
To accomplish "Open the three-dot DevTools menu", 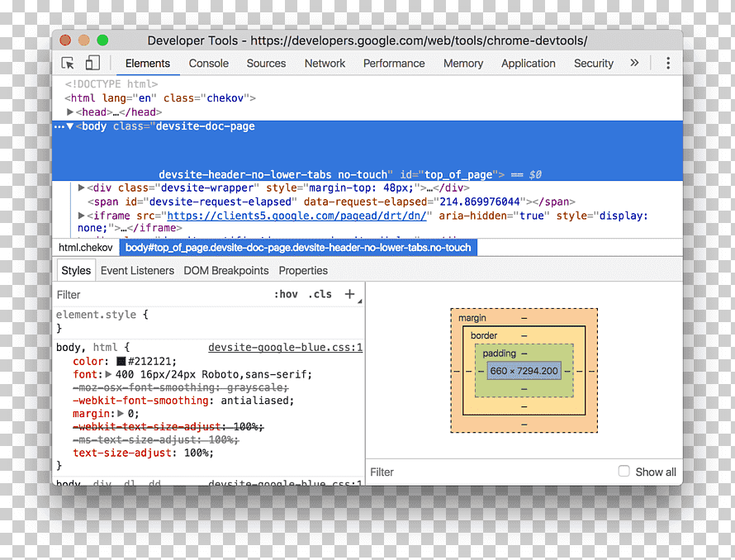I will click(668, 63).
